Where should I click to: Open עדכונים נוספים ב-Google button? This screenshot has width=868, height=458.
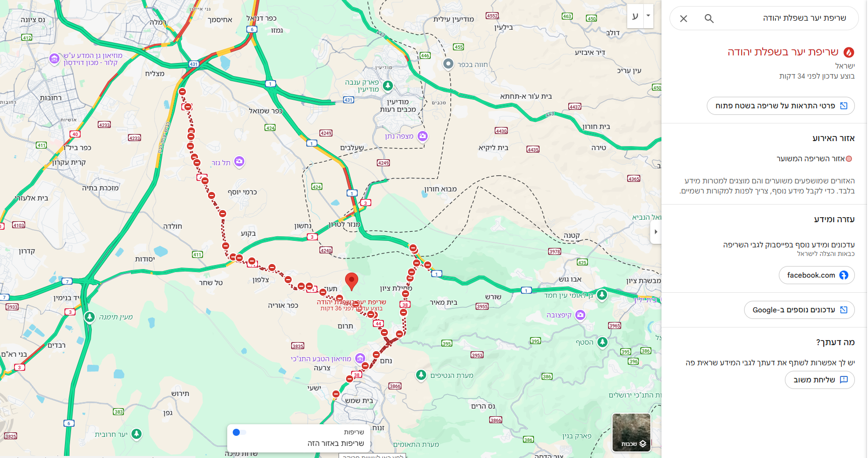pyautogui.click(x=799, y=310)
